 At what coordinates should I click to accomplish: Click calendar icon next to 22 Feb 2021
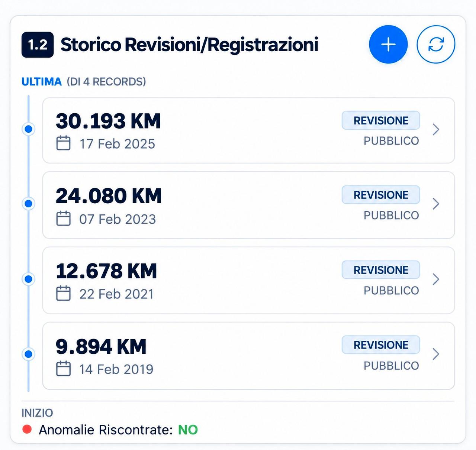coord(63,293)
